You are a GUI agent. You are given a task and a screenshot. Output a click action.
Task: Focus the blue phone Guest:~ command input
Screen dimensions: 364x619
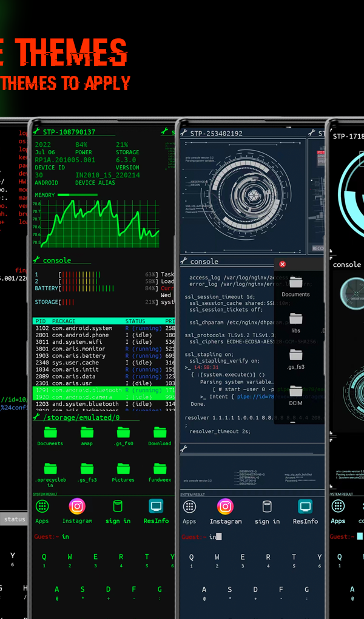tap(252, 536)
